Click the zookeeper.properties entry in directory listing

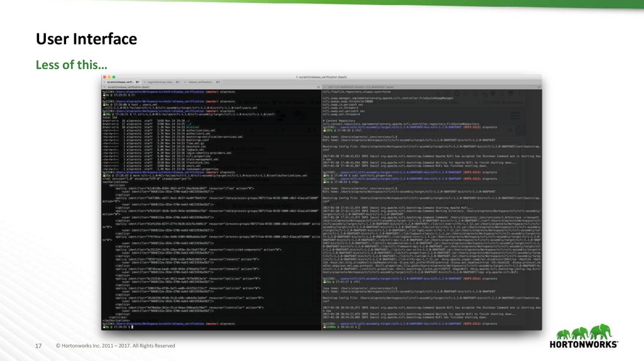(x=203, y=169)
